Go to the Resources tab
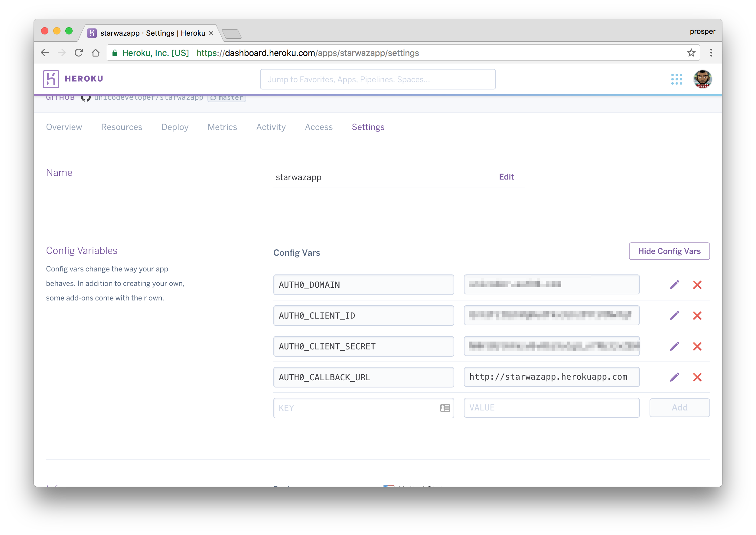The height and width of the screenshot is (535, 756). point(122,127)
